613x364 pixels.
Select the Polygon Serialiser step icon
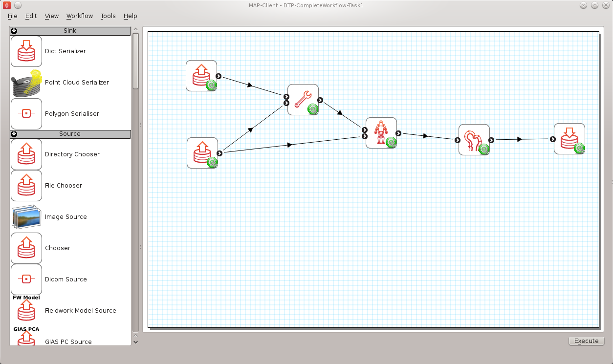tap(26, 114)
